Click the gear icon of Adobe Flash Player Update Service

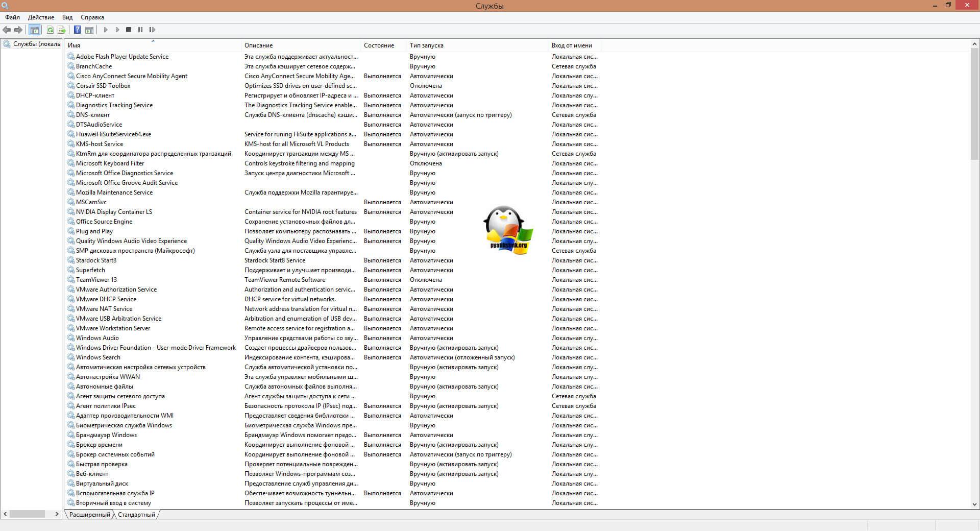point(71,57)
